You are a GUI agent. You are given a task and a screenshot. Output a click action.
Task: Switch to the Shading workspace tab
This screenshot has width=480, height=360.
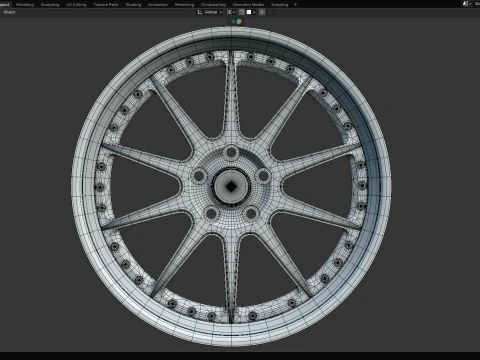pos(133,5)
